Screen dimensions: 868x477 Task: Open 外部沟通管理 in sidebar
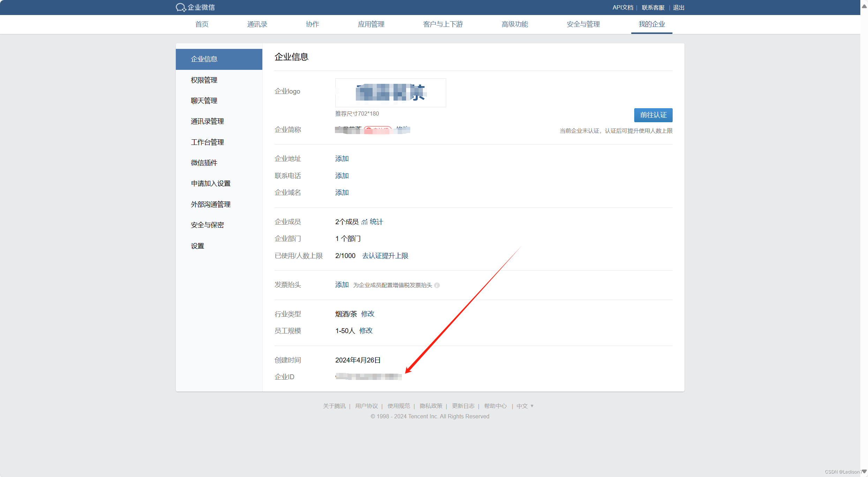coord(219,204)
